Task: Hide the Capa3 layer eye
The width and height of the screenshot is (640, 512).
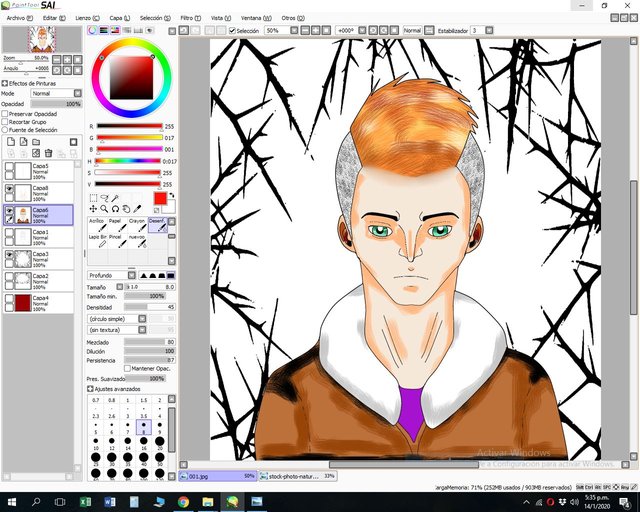Action: pos(9,255)
